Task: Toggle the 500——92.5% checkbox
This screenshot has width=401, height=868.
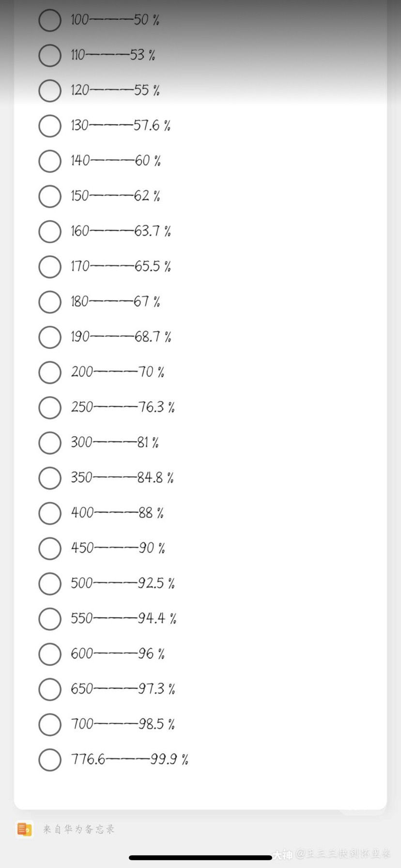Action: tap(50, 584)
